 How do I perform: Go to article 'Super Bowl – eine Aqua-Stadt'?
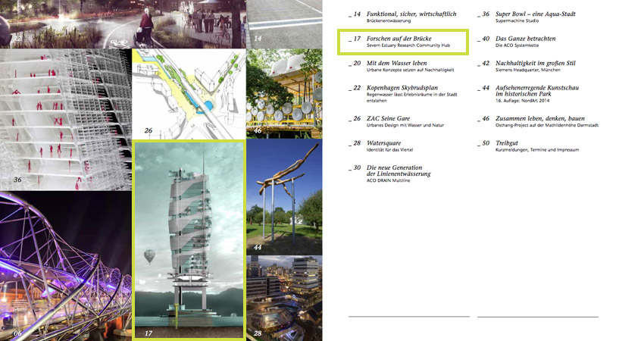pyautogui.click(x=535, y=14)
